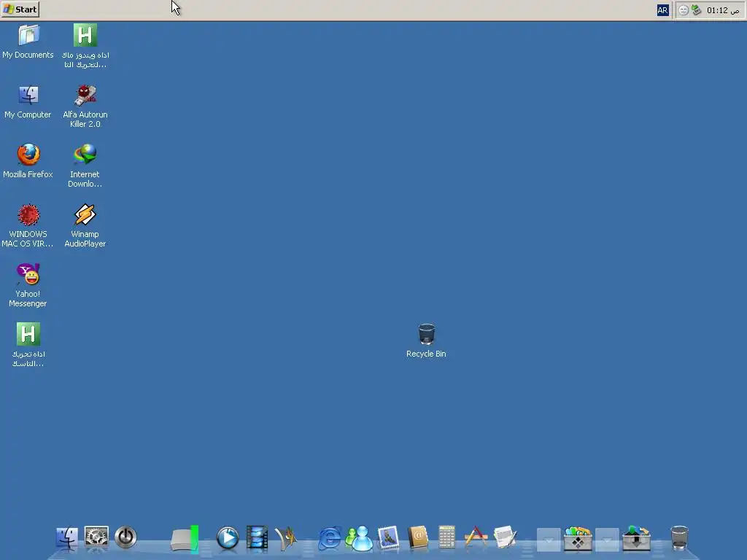Image resolution: width=747 pixels, height=560 pixels.
Task: Click the trash can in dock
Action: [679, 538]
